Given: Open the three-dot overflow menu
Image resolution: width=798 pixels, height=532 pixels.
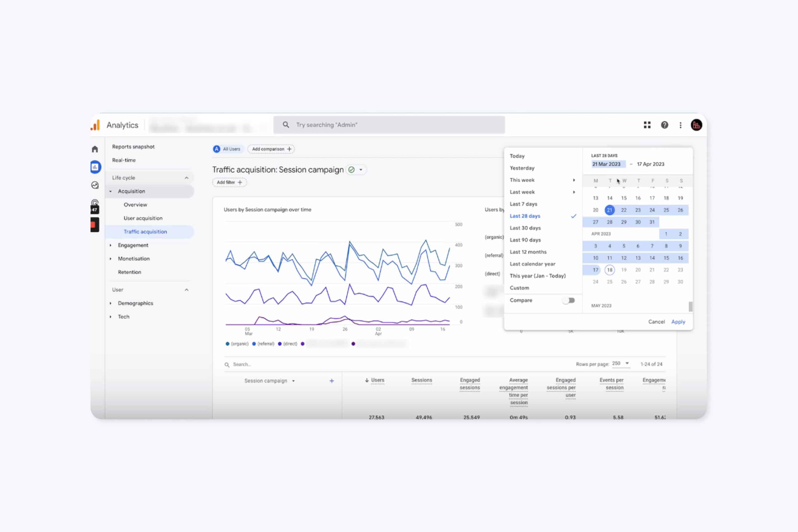Looking at the screenshot, I should tap(680, 125).
